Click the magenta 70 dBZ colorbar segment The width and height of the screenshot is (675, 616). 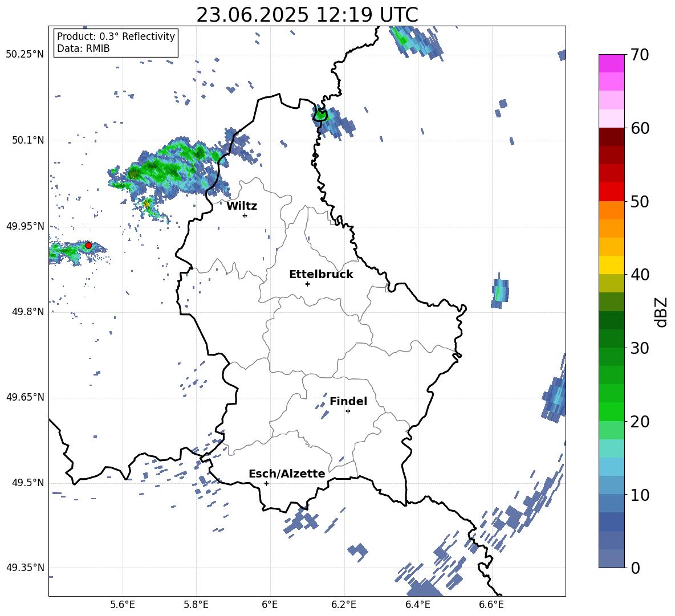coord(611,63)
